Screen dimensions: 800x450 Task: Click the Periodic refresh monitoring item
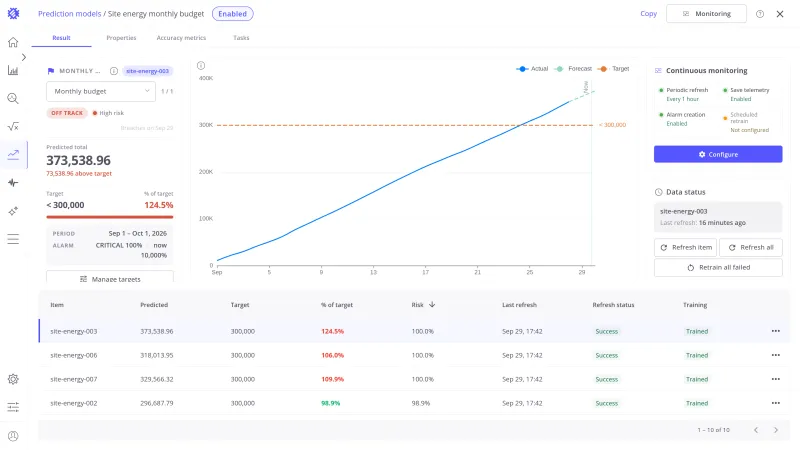click(685, 94)
